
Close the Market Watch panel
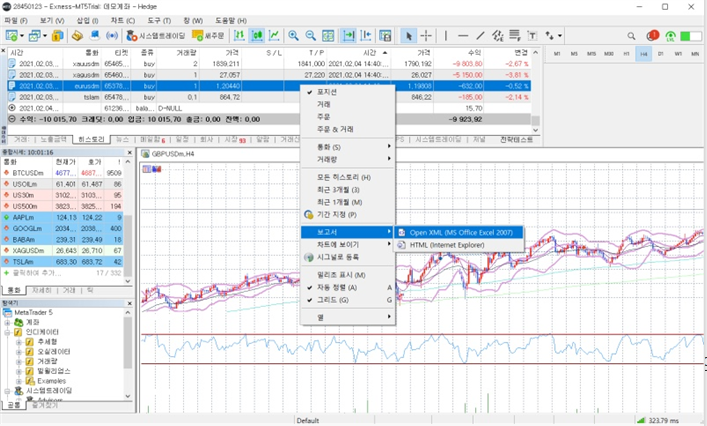tap(129, 152)
